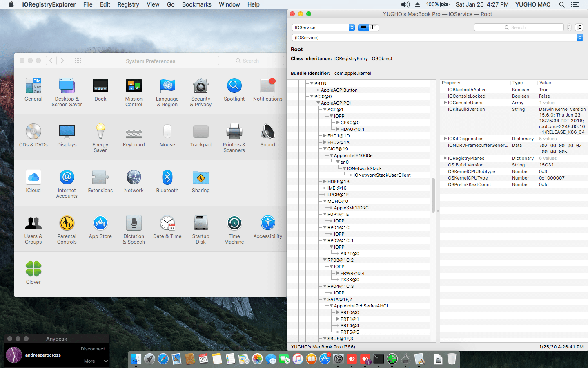Open Startup Disk preferences

tap(201, 230)
